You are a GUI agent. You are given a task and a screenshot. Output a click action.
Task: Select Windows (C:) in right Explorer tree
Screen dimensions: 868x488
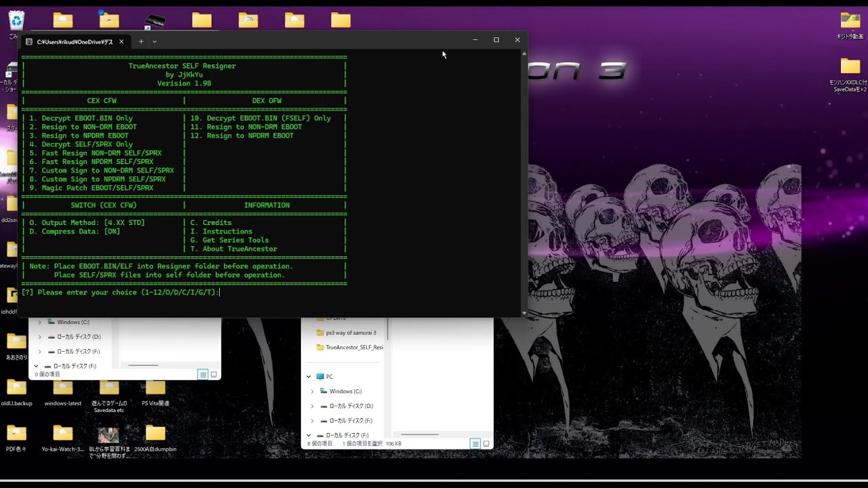pyautogui.click(x=340, y=391)
